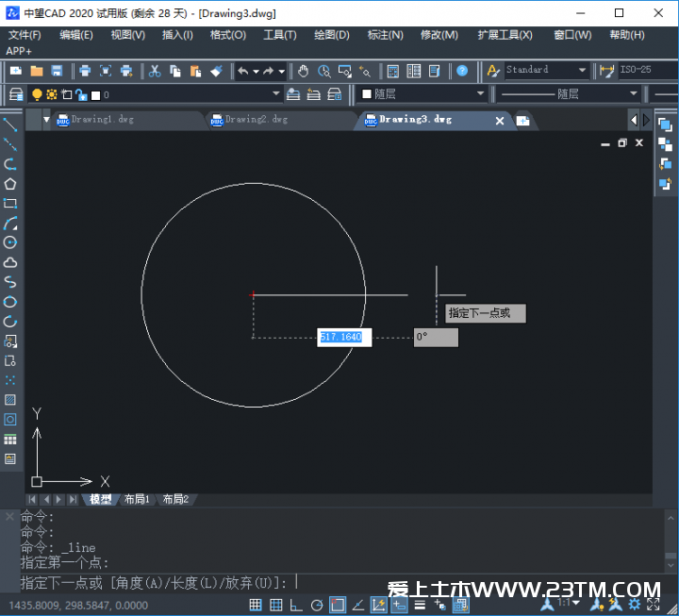Select the Arc tool
The image size is (679, 616).
point(10,224)
